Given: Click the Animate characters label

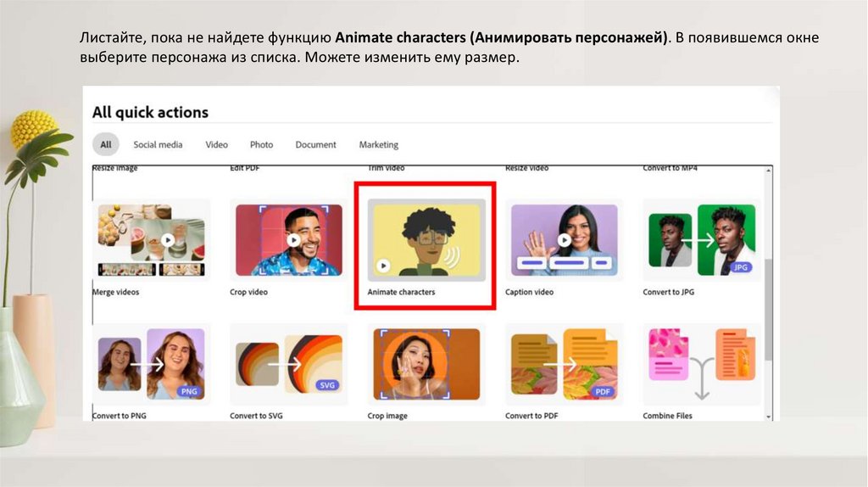Looking at the screenshot, I should (x=401, y=292).
